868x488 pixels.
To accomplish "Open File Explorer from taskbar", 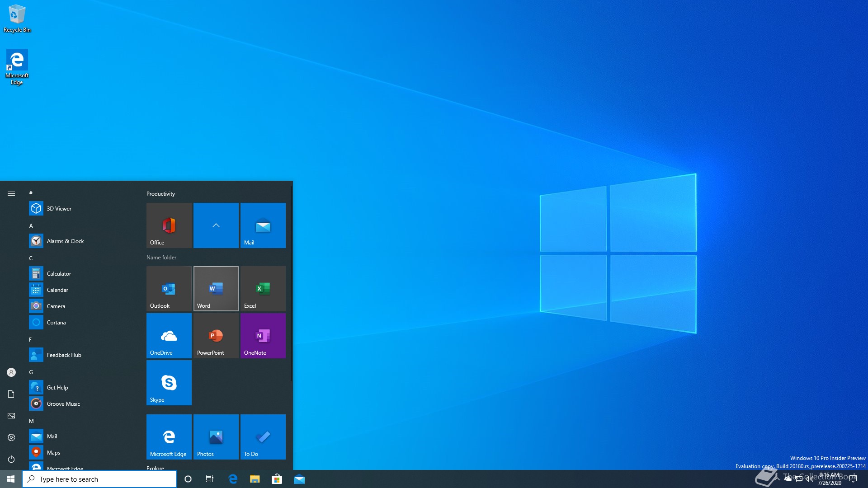I will point(255,479).
